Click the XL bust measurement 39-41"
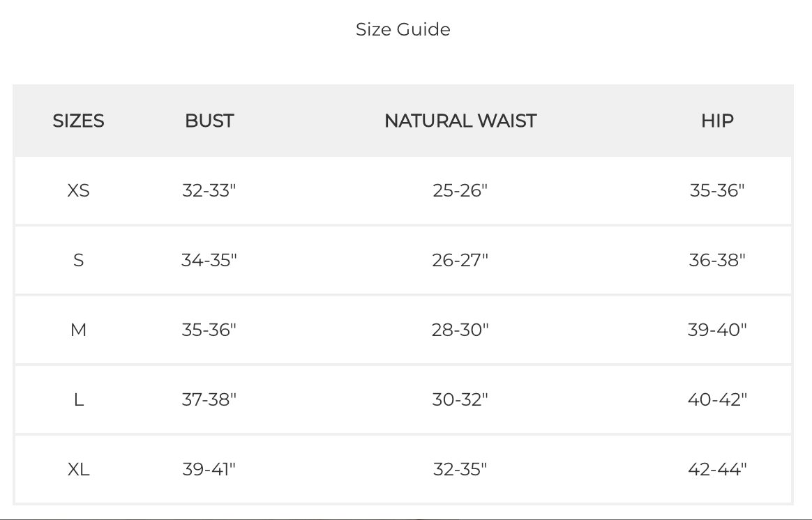Image resolution: width=812 pixels, height=520 pixels. [x=209, y=469]
